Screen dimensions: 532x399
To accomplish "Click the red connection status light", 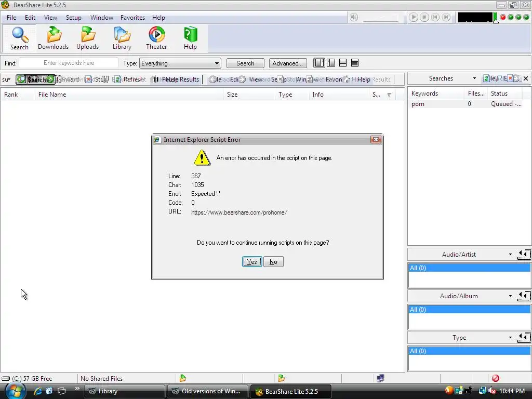I will (x=503, y=17).
